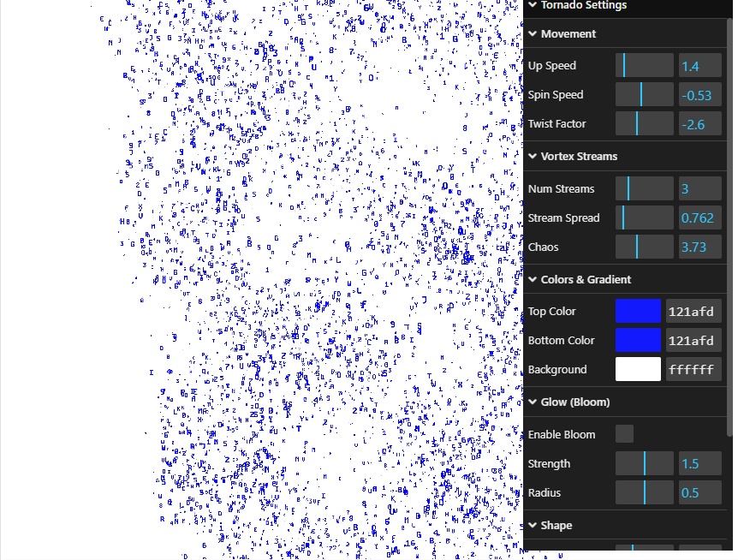Adjust the Chaos slider track
738x560 pixels.
645,247
